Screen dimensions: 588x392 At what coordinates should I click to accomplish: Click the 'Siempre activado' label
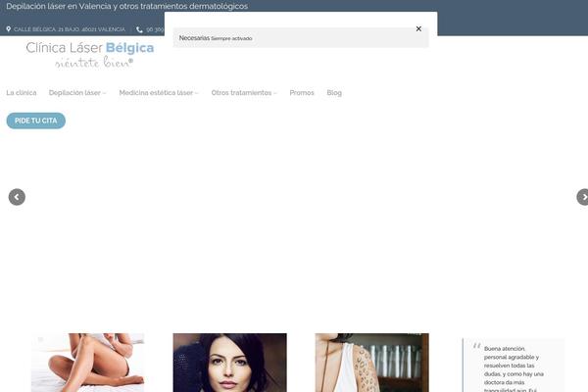231,38
